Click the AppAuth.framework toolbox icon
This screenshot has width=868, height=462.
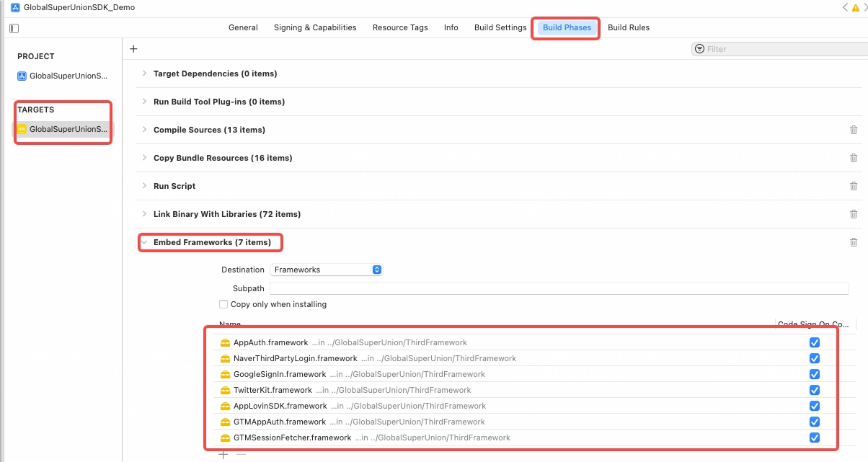[x=225, y=342]
